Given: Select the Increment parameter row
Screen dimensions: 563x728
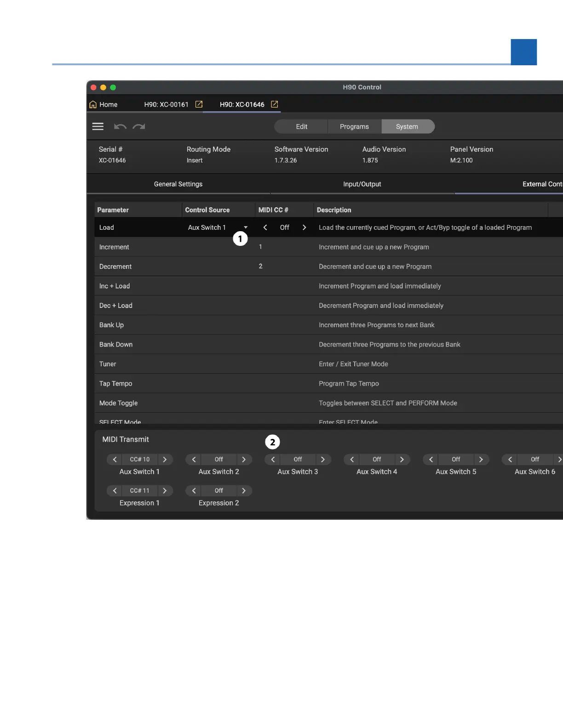Looking at the screenshot, I should pos(328,247).
